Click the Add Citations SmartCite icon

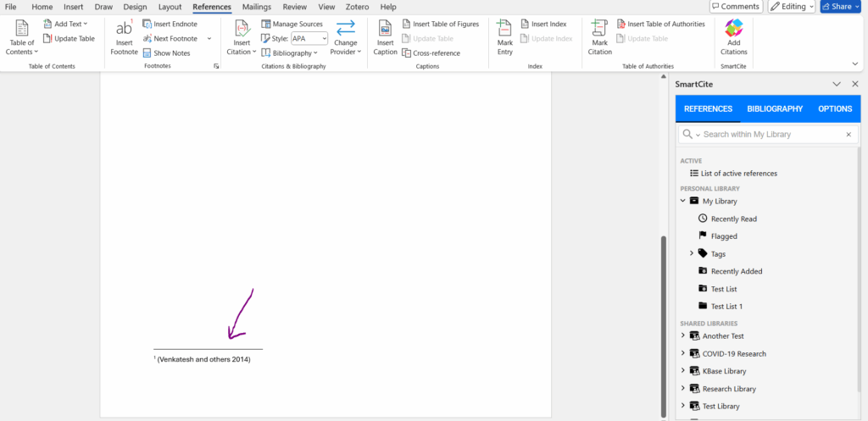click(x=733, y=29)
